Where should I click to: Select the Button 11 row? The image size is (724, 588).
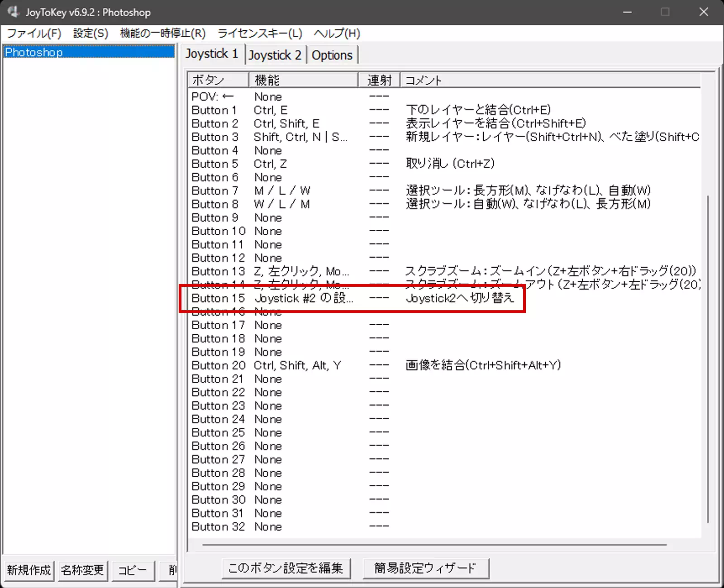coord(445,245)
